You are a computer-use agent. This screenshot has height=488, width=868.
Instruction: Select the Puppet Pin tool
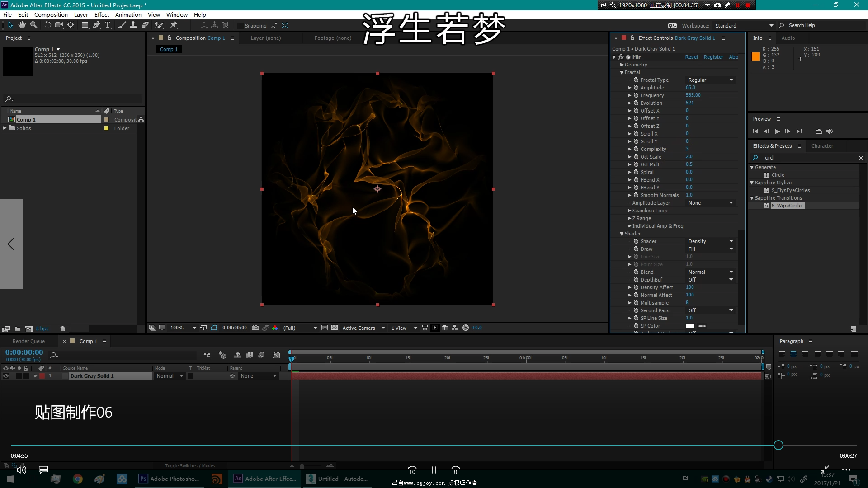point(174,25)
